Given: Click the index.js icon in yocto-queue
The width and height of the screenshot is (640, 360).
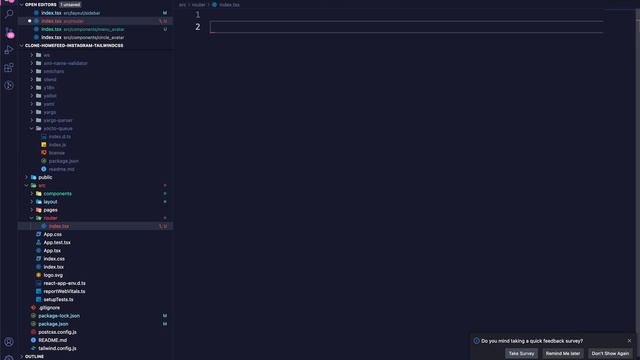Looking at the screenshot, I should pyautogui.click(x=44, y=144).
